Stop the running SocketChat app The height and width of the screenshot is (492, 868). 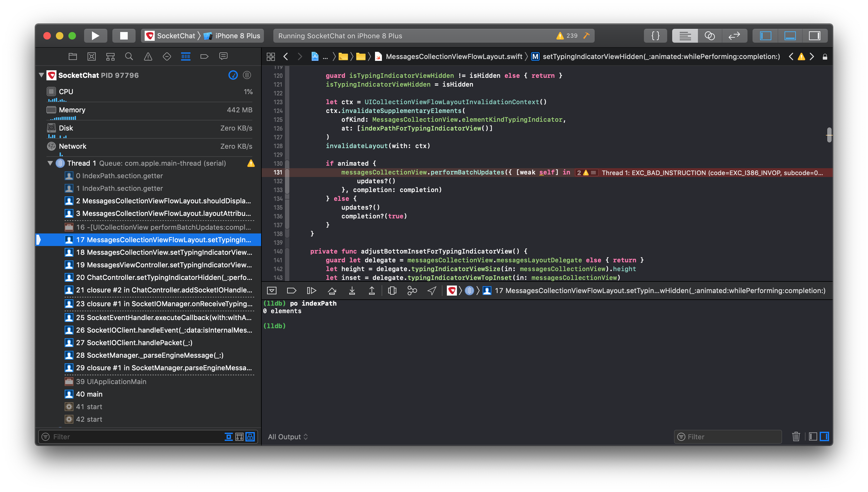coord(124,36)
